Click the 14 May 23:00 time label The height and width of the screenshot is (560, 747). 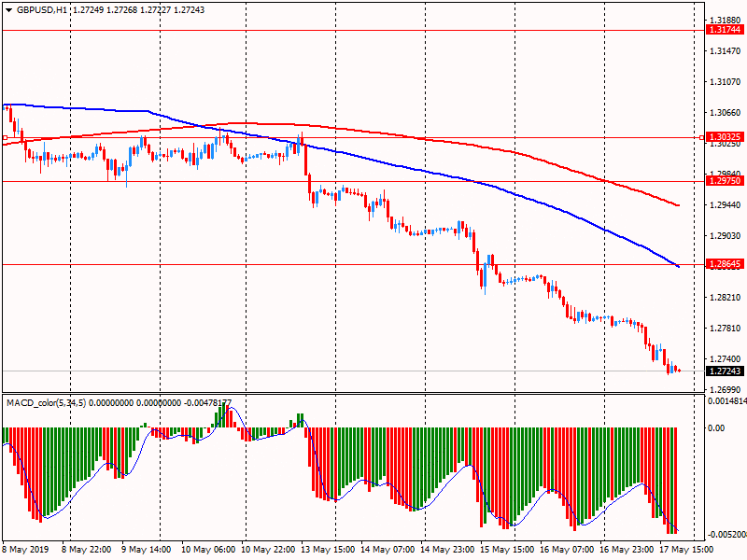447,550
